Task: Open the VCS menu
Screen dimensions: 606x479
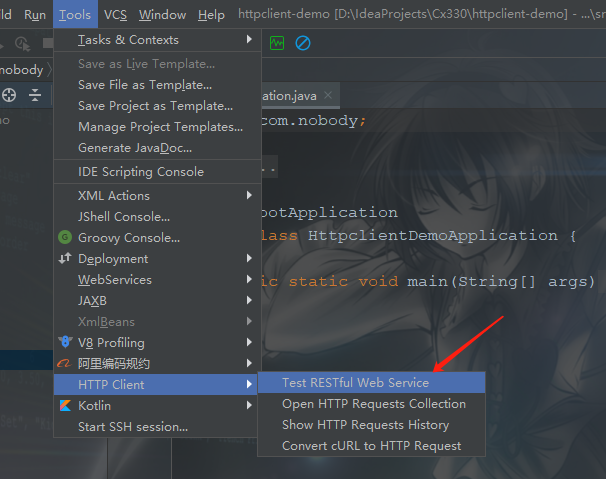Action: click(115, 15)
